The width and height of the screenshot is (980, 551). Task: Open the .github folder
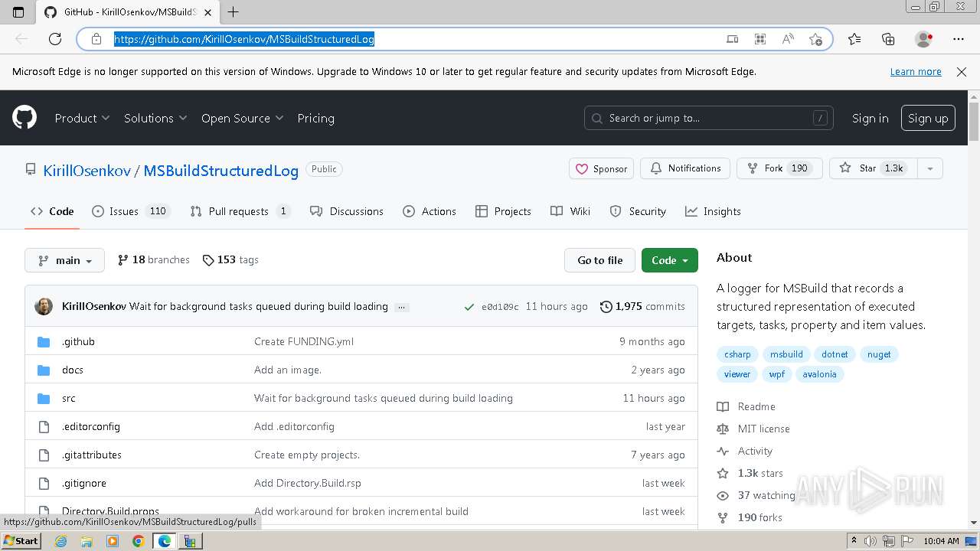pos(78,341)
